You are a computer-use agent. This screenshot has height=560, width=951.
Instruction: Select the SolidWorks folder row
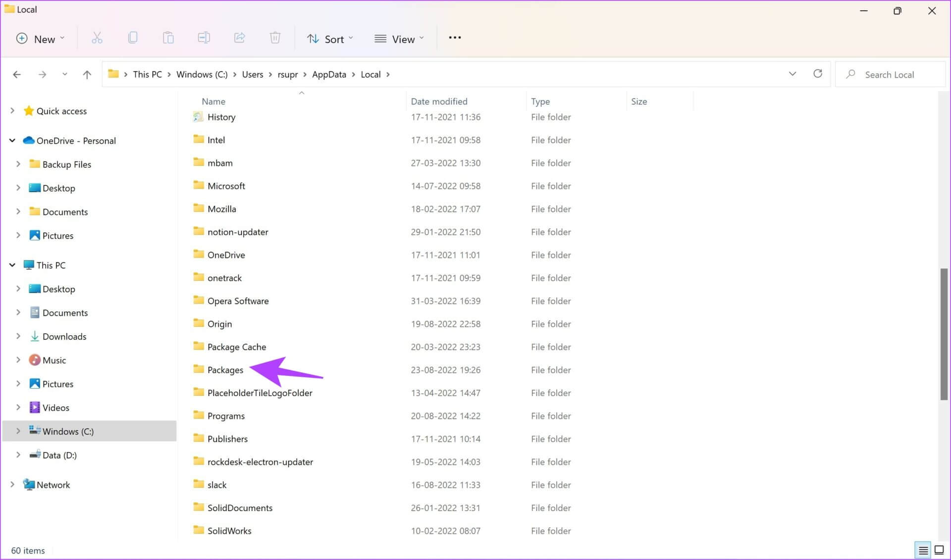229,530
